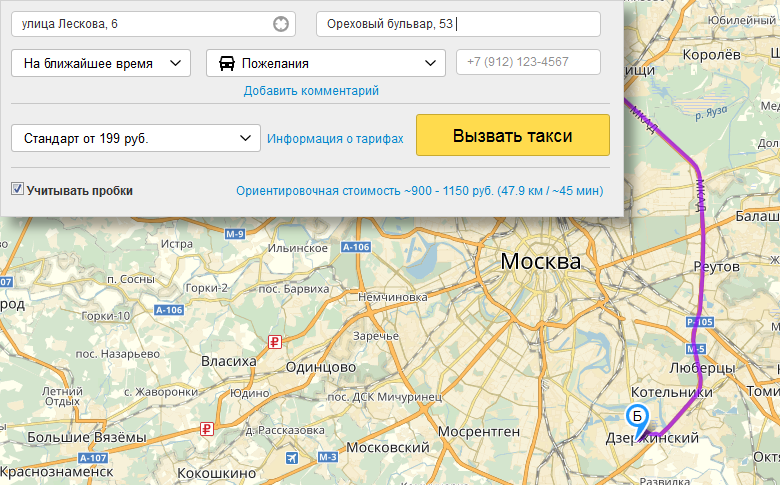Viewport: 780px width, 485px height.
Task: Click the д. Рассказовка label on map
Action: [285, 430]
